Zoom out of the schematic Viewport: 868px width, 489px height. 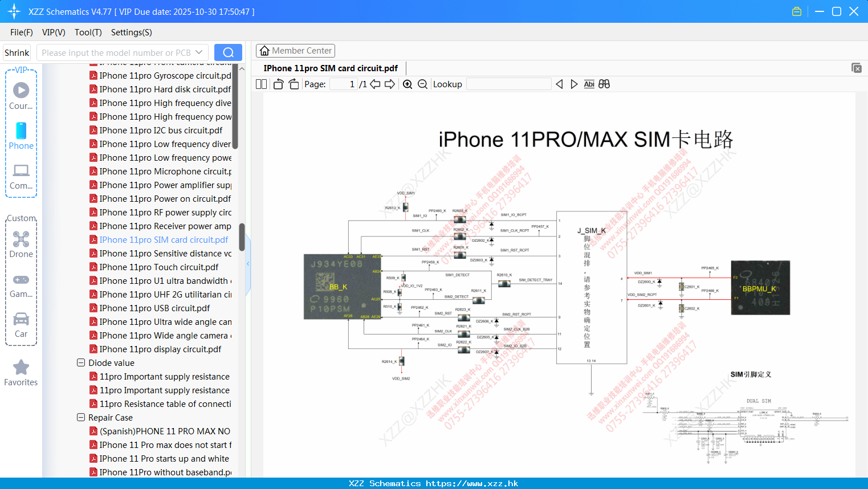(422, 84)
